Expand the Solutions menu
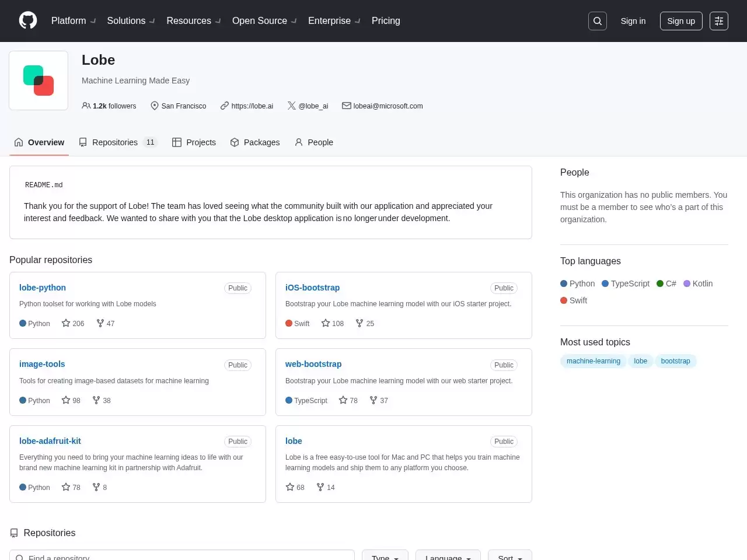The width and height of the screenshot is (747, 560). click(x=131, y=21)
